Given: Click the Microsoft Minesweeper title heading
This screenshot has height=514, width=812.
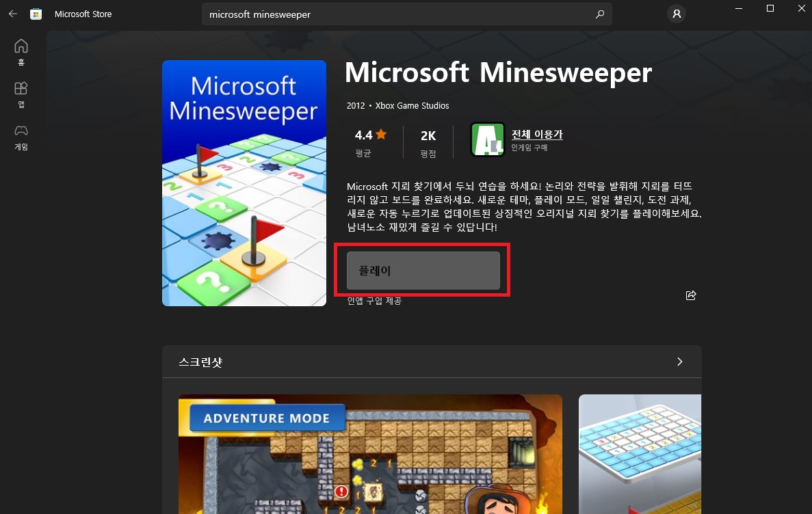Looking at the screenshot, I should [x=498, y=73].
